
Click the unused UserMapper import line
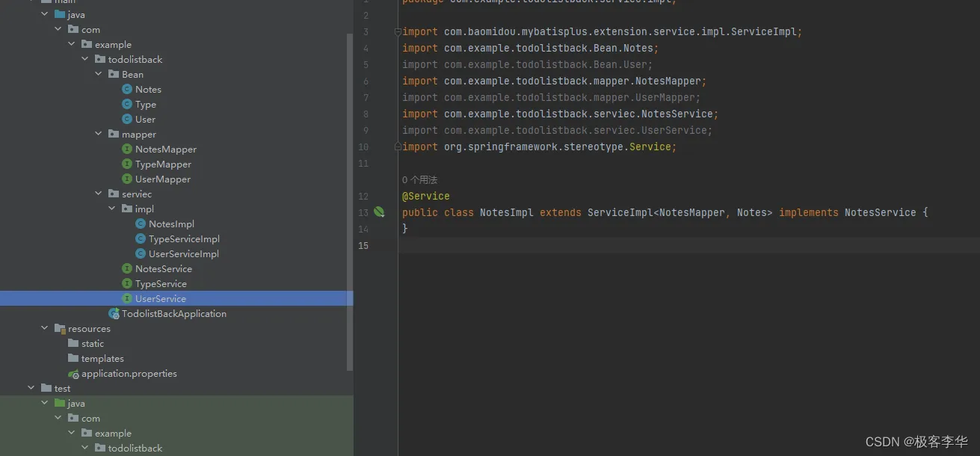[551, 97]
